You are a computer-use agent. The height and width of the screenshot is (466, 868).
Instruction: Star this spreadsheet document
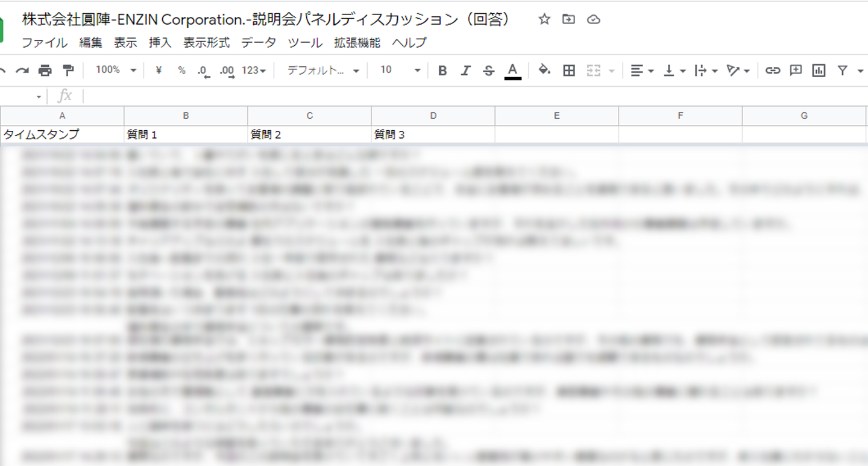click(x=544, y=19)
